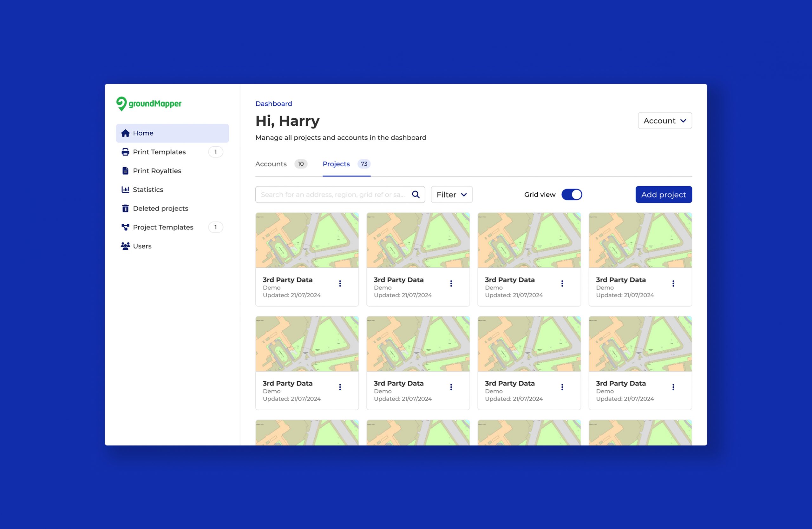Open three-dot menu on first project card

pyautogui.click(x=340, y=283)
